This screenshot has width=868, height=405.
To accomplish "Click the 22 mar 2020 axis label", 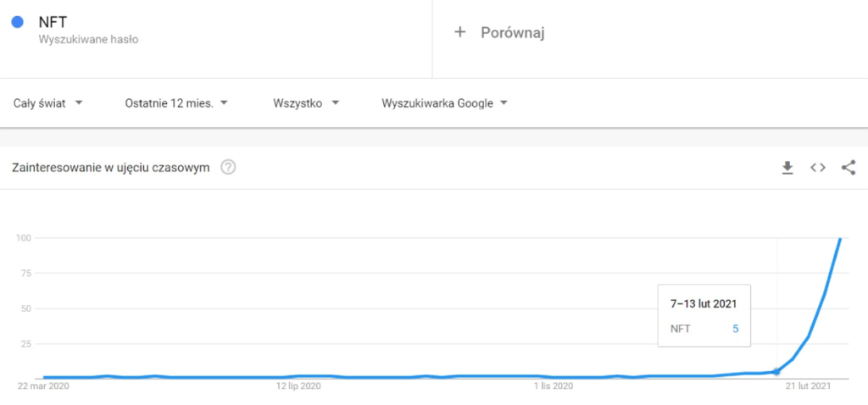I will [x=43, y=386].
